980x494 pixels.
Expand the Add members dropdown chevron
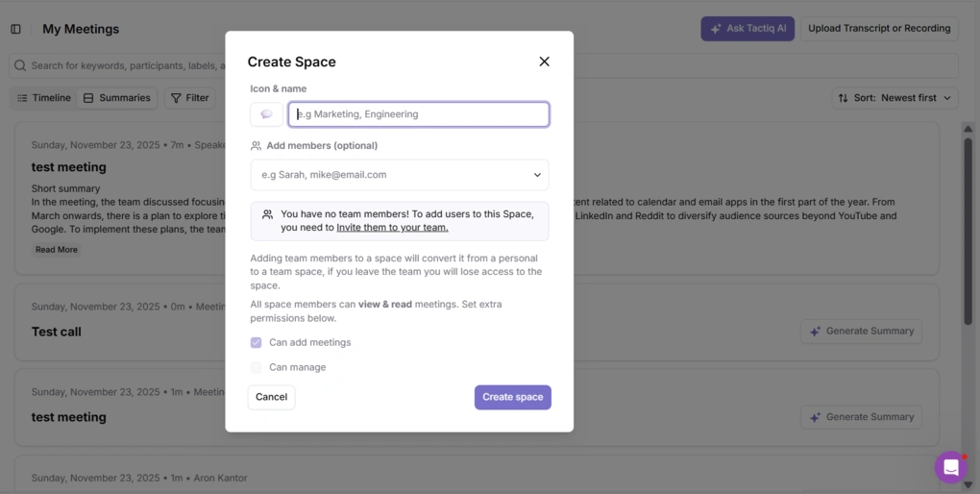[x=537, y=175]
